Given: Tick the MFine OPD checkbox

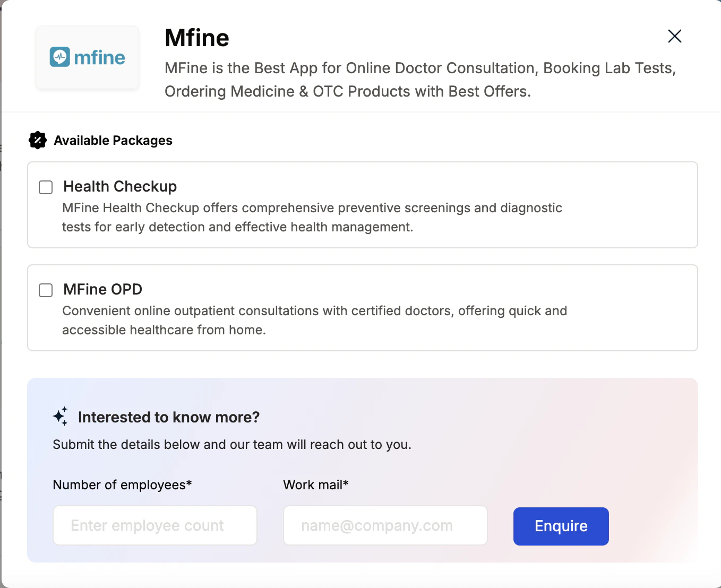Looking at the screenshot, I should click(46, 290).
